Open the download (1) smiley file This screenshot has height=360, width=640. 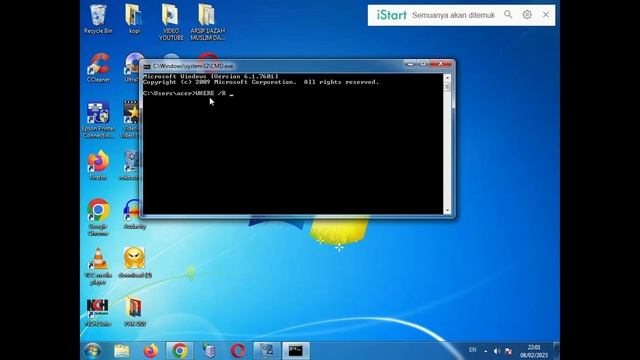pyautogui.click(x=135, y=263)
